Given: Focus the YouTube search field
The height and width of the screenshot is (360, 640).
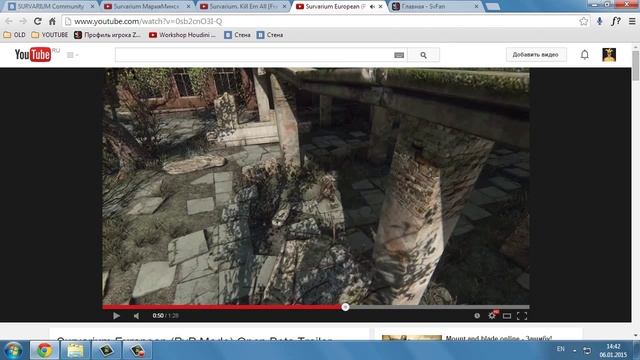Looking at the screenshot, I should (253, 55).
